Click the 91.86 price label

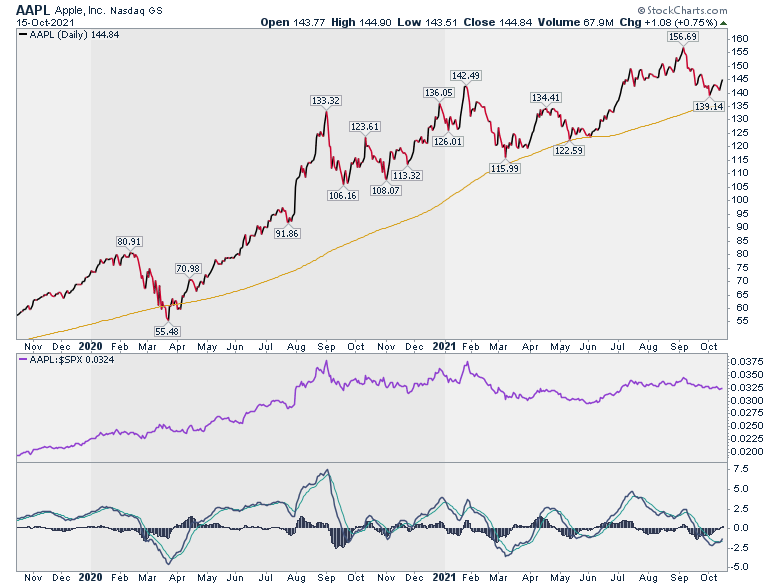287,233
